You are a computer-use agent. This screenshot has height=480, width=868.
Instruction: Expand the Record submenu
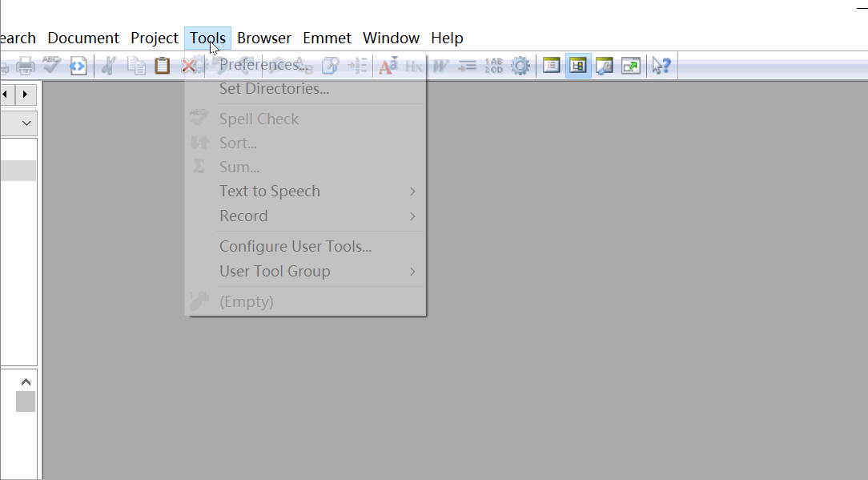click(306, 216)
